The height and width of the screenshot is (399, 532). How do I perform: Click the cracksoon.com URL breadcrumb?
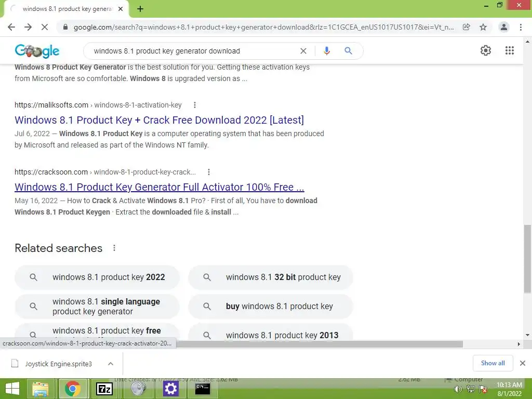coord(105,172)
